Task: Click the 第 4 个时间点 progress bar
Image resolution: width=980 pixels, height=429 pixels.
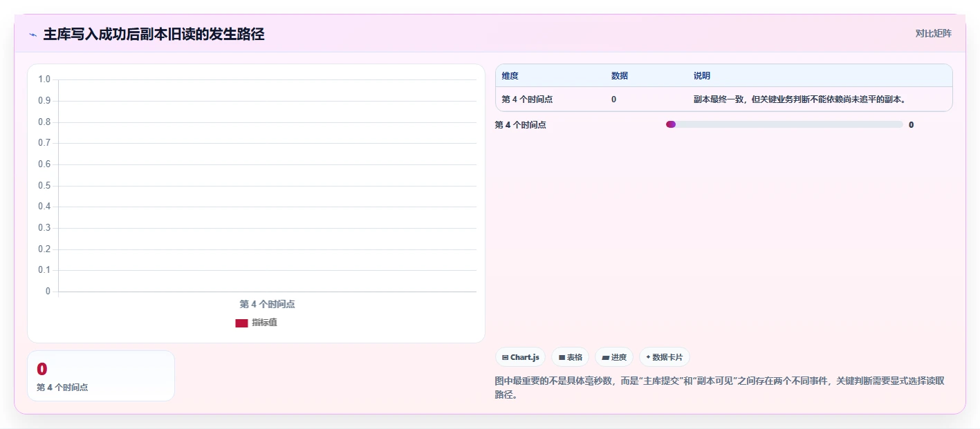Action: [x=784, y=124]
